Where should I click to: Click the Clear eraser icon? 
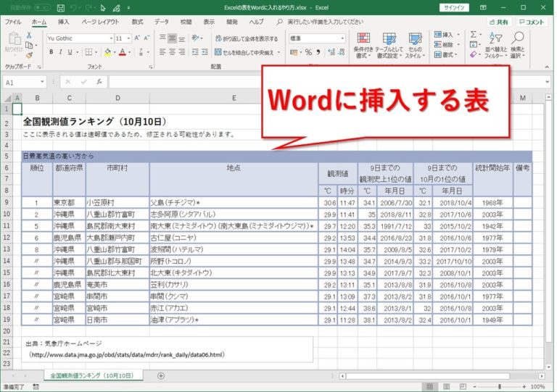[473, 54]
